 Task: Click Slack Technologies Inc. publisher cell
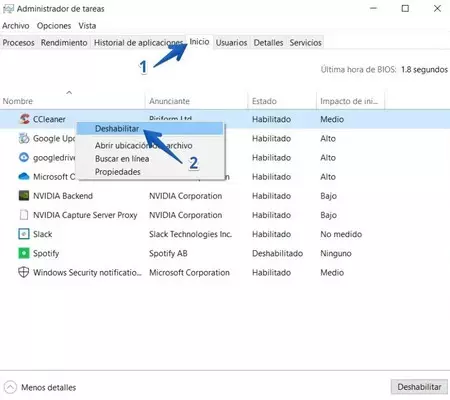(x=190, y=234)
